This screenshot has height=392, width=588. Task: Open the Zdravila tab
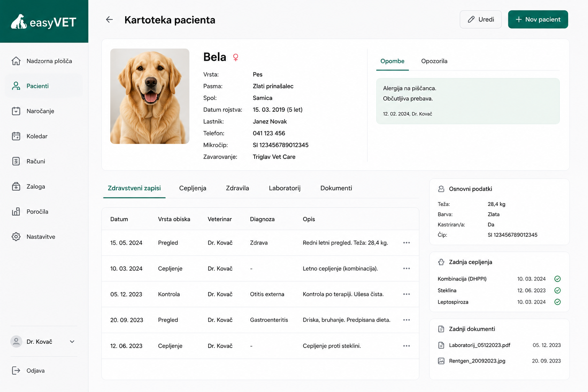click(x=237, y=188)
